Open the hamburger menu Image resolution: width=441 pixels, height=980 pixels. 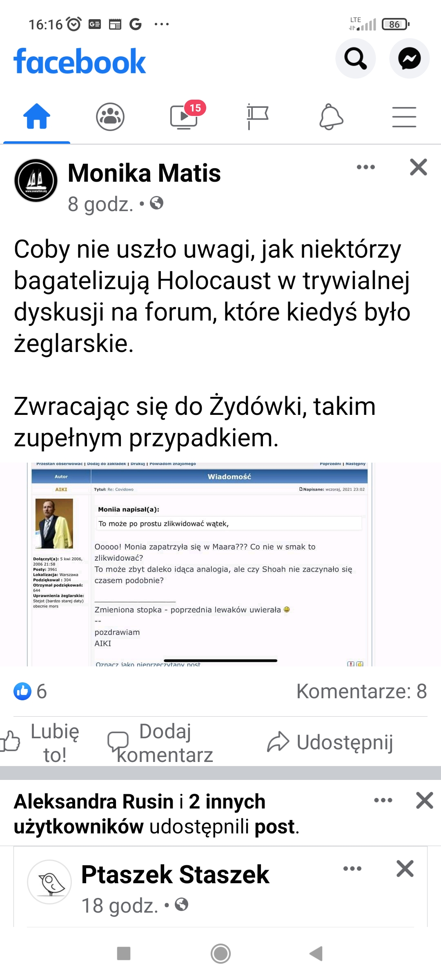click(x=404, y=117)
